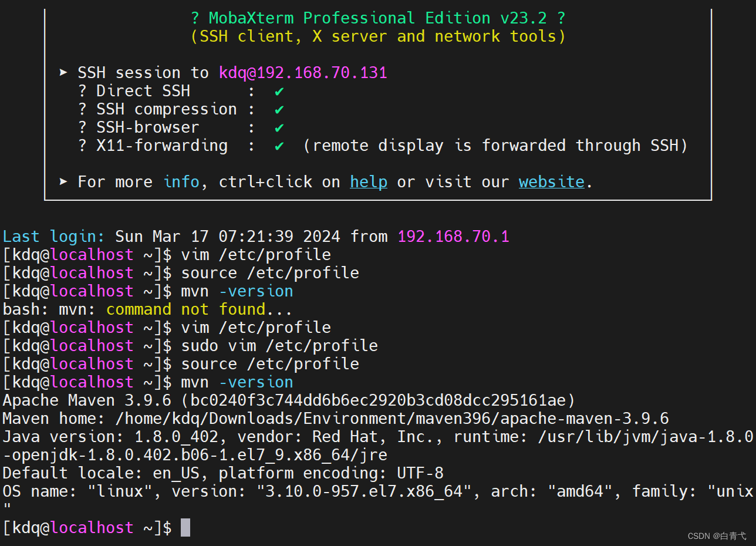Click the 192.168.70.1 login source IP
This screenshot has width=756, height=546.
(x=454, y=237)
